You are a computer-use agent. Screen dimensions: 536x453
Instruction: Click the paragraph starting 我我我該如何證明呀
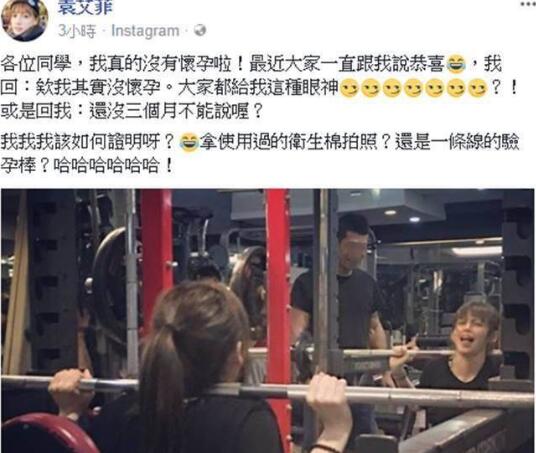pos(260,154)
